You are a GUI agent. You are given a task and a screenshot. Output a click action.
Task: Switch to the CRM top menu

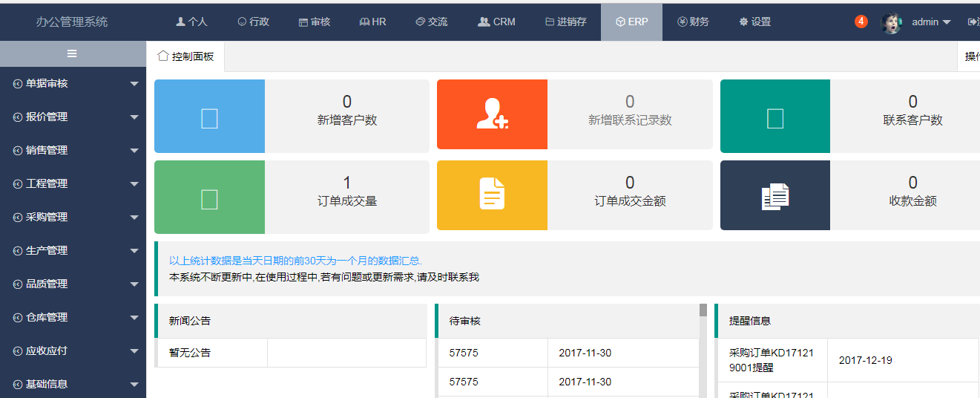tap(496, 22)
